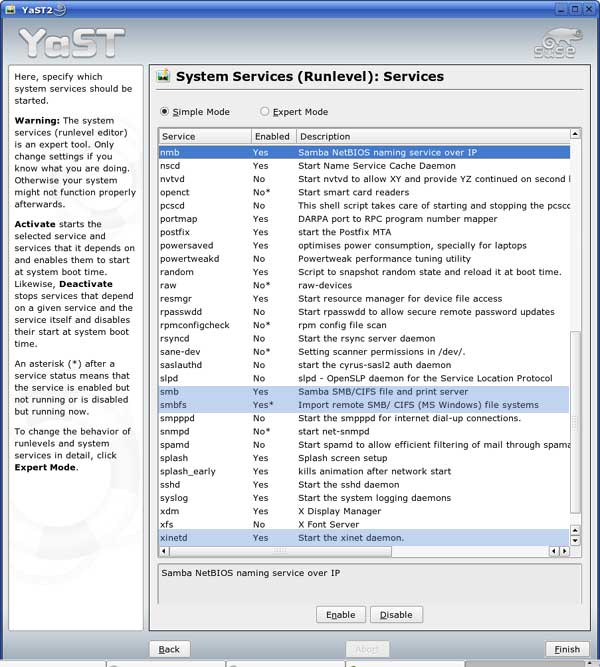This screenshot has height=667, width=600.
Task: Click the System Services module icon
Action: click(x=163, y=76)
